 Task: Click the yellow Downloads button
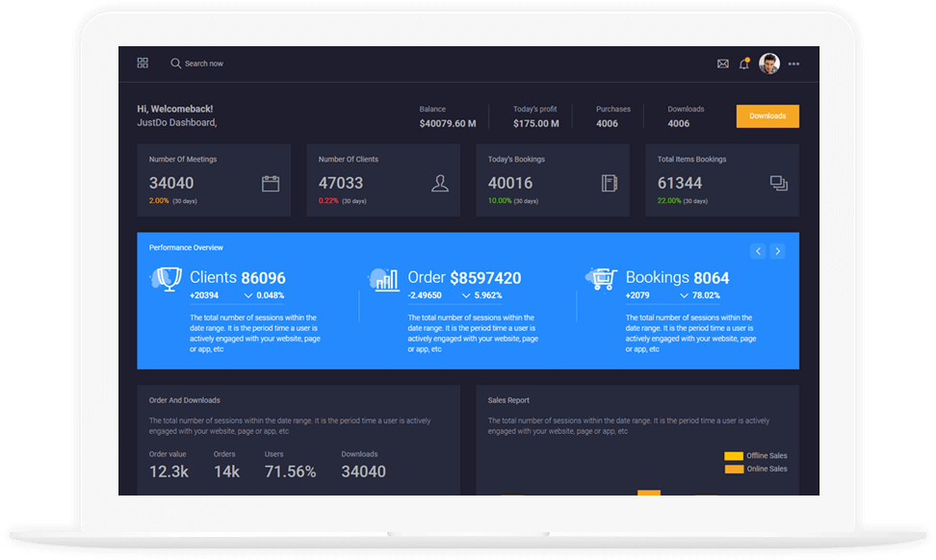click(x=767, y=116)
